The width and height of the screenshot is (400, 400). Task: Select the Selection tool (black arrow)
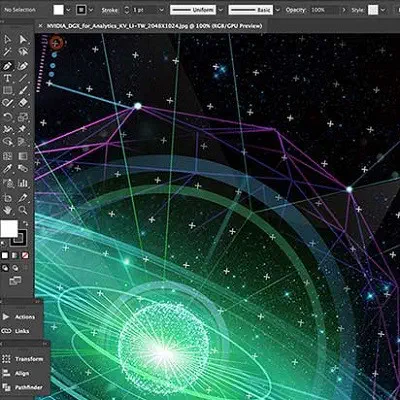(7, 40)
